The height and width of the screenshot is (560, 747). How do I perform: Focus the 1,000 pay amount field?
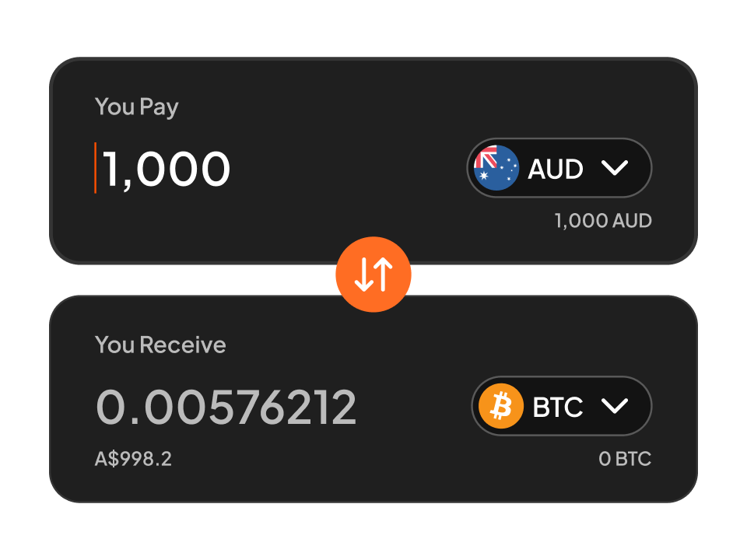point(167,169)
